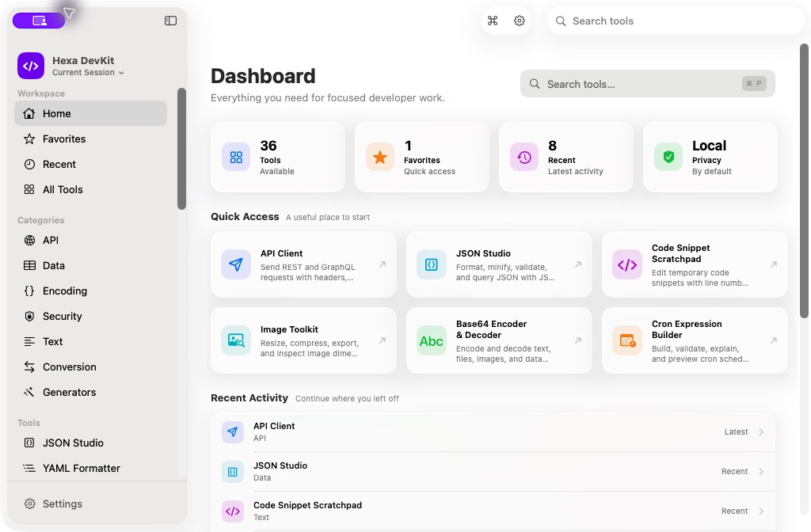Open settings via top gear icon
811x532 pixels.
point(520,21)
